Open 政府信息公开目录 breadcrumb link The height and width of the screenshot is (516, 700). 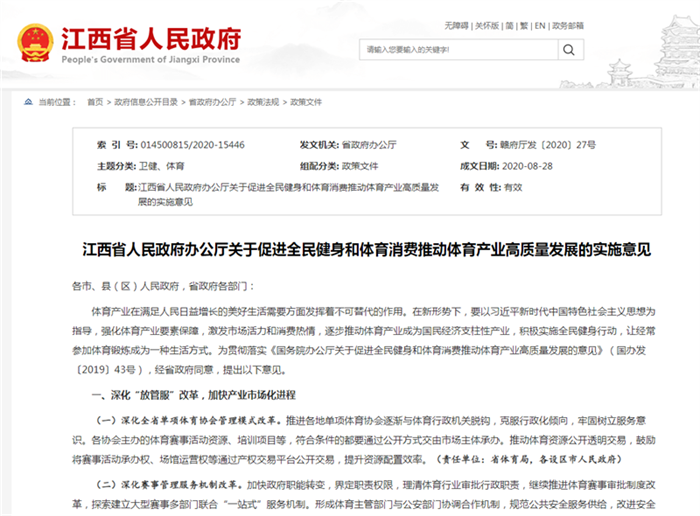[146, 102]
